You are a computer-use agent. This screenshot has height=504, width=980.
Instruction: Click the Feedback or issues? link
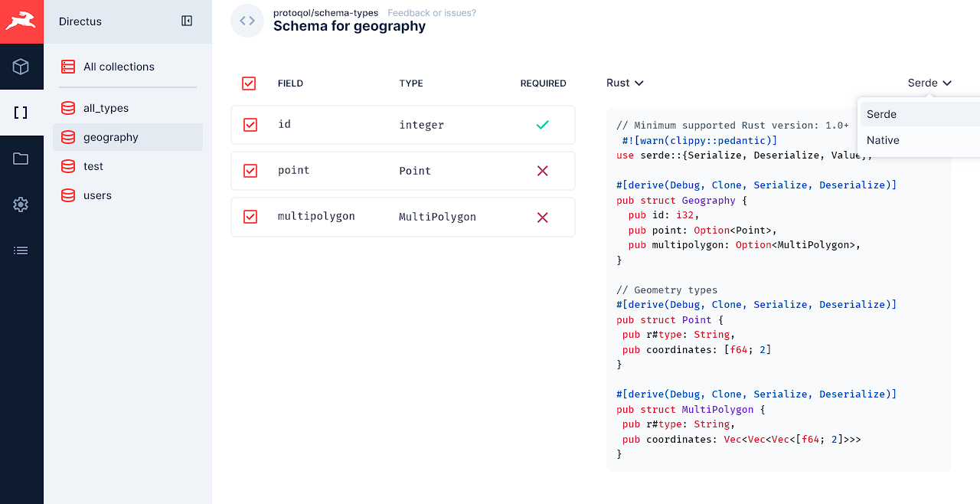(432, 13)
